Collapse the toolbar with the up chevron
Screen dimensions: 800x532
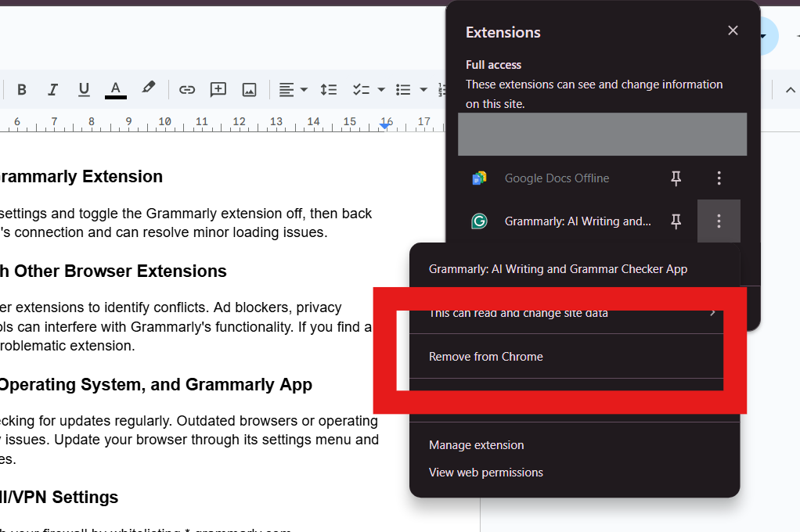point(791,90)
